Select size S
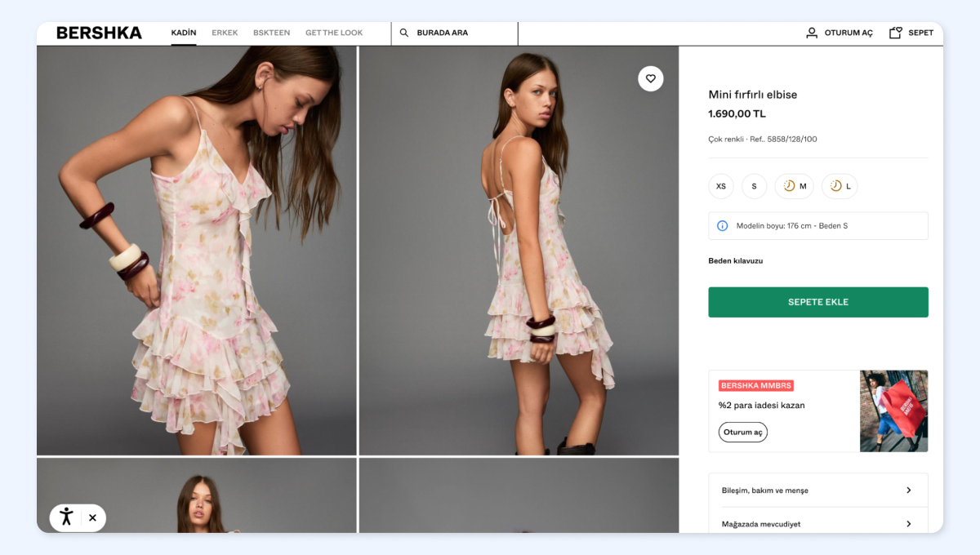This screenshot has width=980, height=555. 754,186
